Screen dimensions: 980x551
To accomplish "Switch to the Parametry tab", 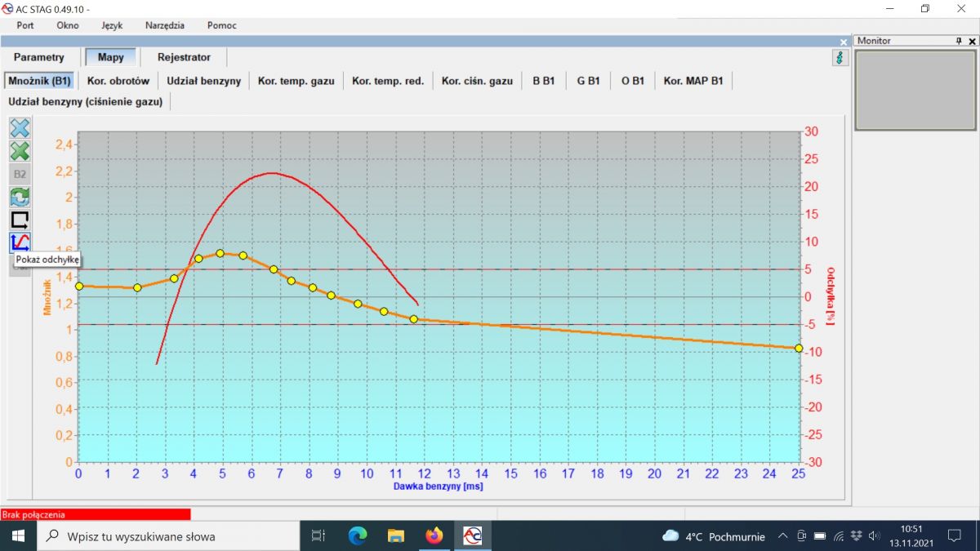I will [x=39, y=58].
